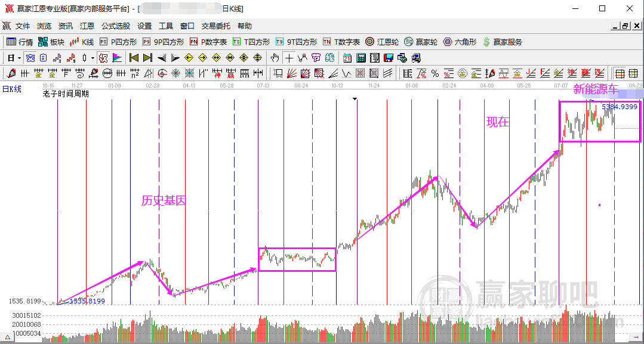This screenshot has height=344, width=644.
Task: Click the arrow button at bottom-right corner
Action: 636,336
